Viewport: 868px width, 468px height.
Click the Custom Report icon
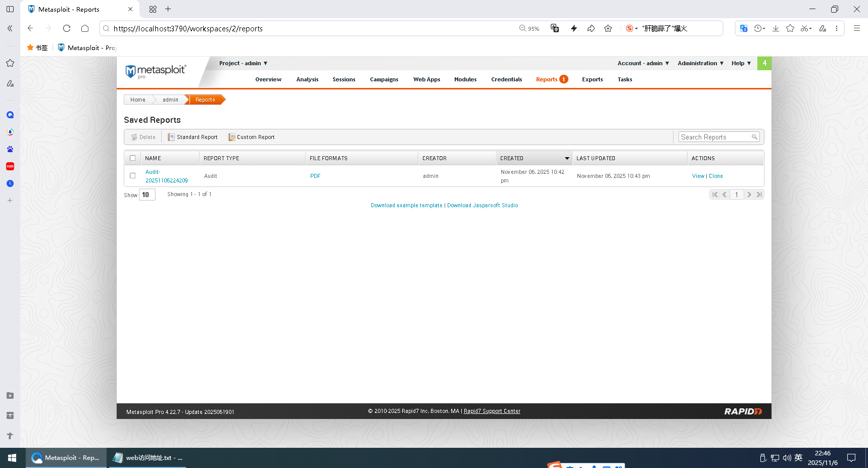point(231,137)
